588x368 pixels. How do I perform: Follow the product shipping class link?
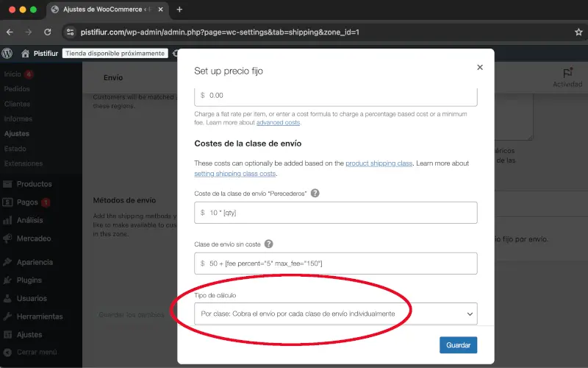379,163
